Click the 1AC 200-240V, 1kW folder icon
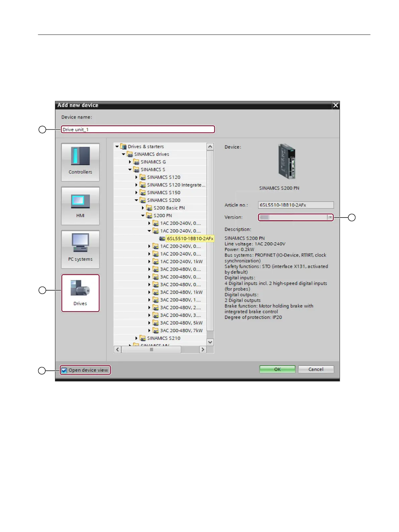 click(x=156, y=261)
